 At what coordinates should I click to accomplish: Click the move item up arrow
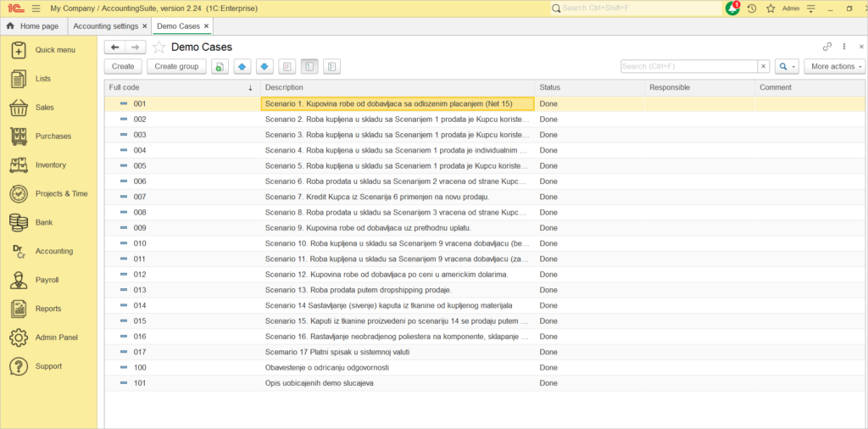tap(242, 66)
